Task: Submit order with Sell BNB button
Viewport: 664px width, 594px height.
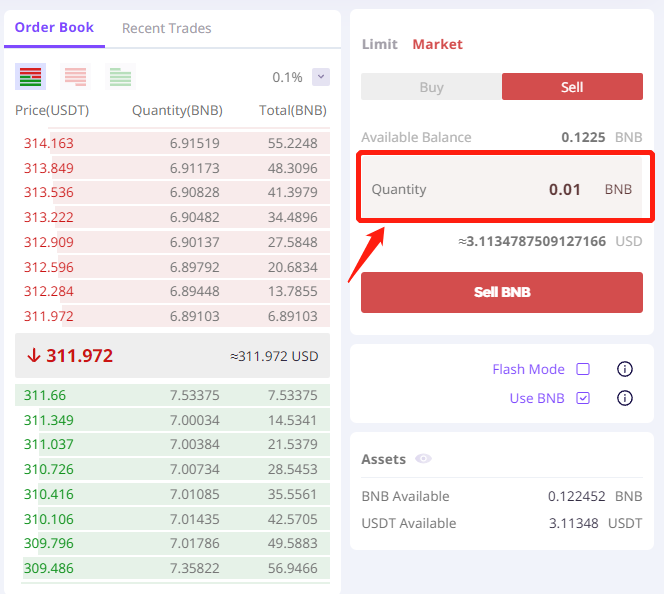Action: click(x=502, y=293)
